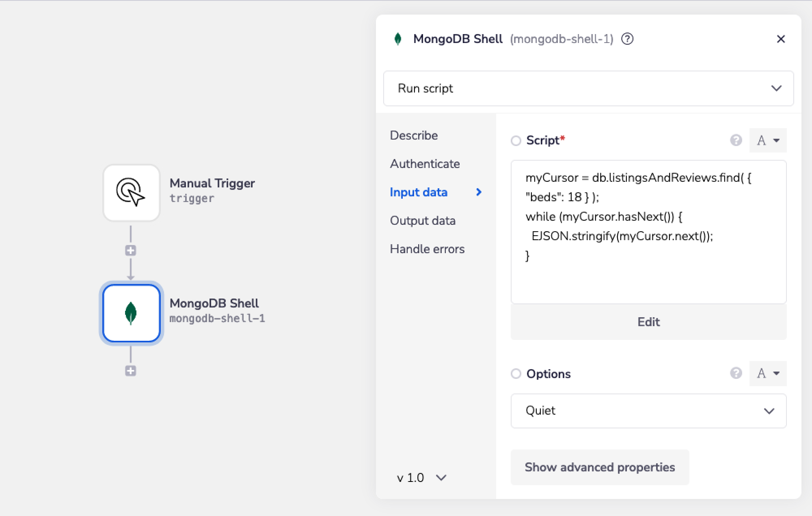The image size is (812, 516).
Task: Click the Edit button under the script
Action: (x=648, y=322)
